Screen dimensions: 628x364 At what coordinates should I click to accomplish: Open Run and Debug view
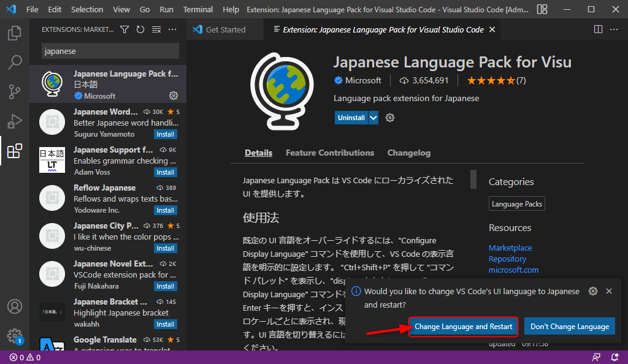coord(15,121)
